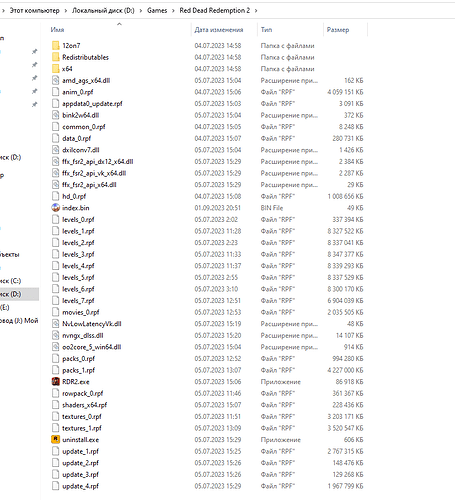This screenshot has width=455, height=500.
Task: Select the RDR2.exe application icon
Action: 55,382
